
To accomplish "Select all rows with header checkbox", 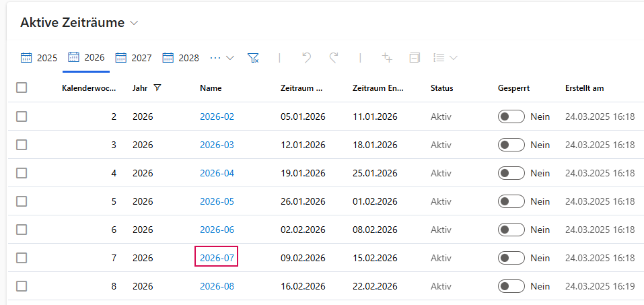I will 22,88.
